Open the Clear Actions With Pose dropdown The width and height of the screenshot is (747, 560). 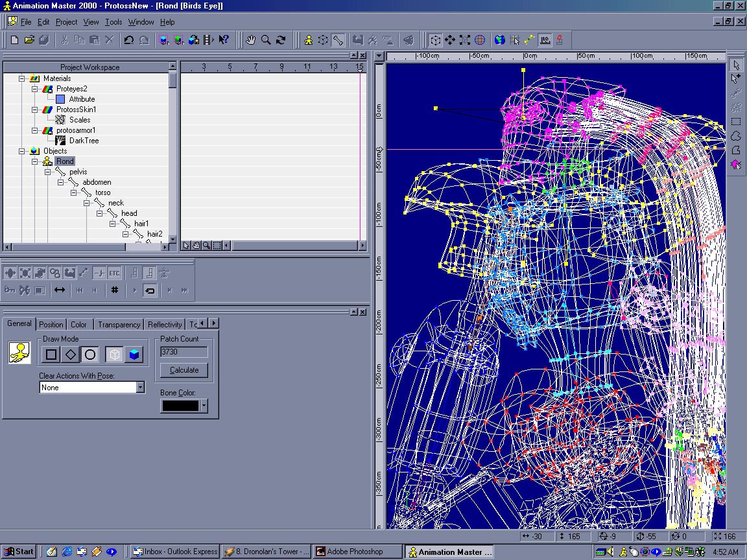(x=140, y=388)
